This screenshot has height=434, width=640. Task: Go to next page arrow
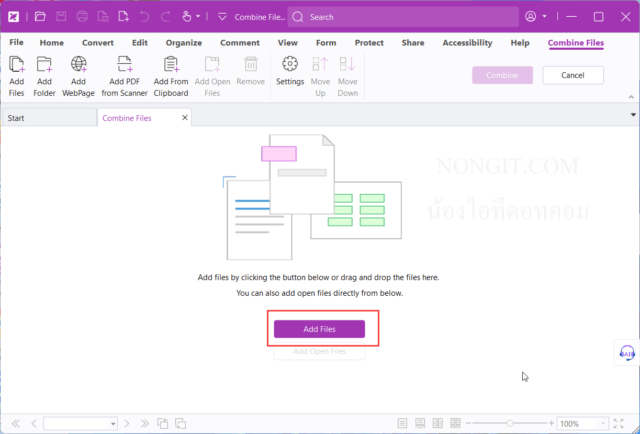click(x=127, y=423)
